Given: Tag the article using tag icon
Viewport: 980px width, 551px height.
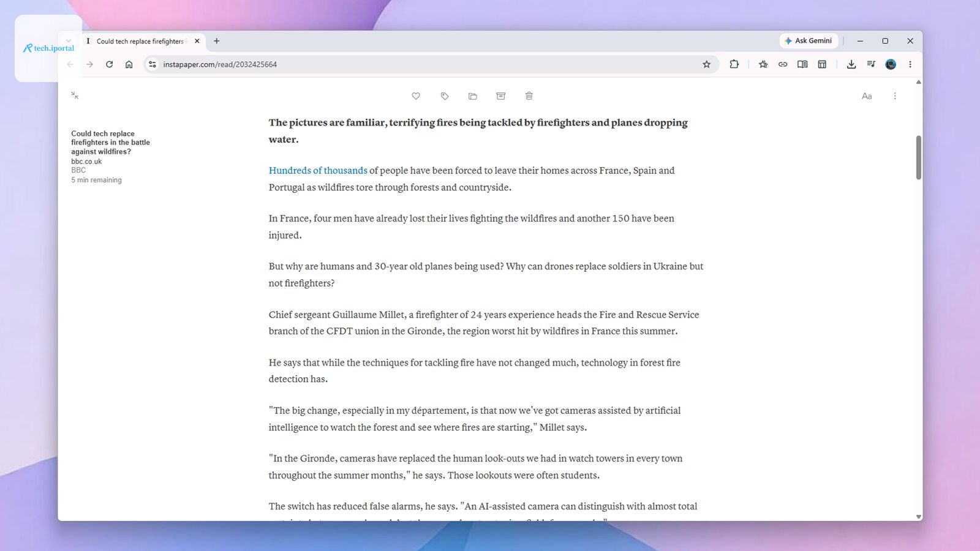Looking at the screenshot, I should point(445,96).
